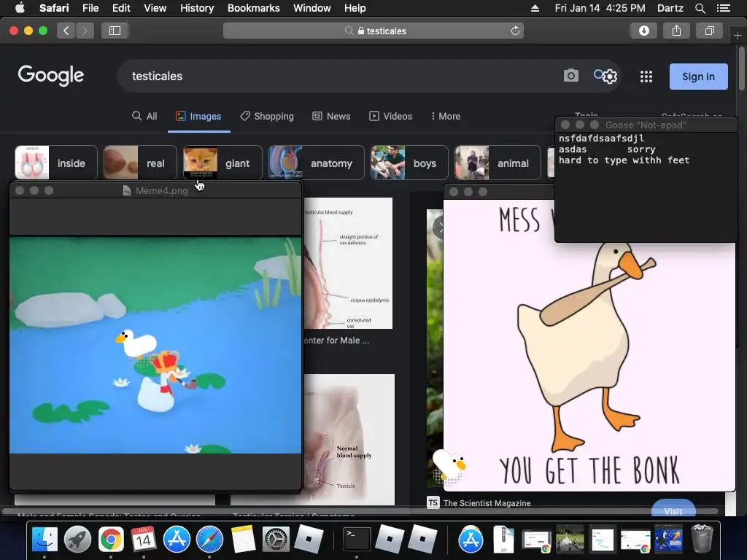
Task: Open the 'Normal blood supply' image thumbnail
Action: pos(349,439)
